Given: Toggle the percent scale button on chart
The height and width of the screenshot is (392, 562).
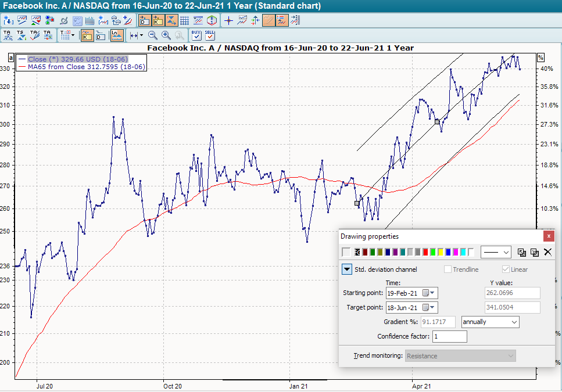Looking at the screenshot, I should 540,57.
